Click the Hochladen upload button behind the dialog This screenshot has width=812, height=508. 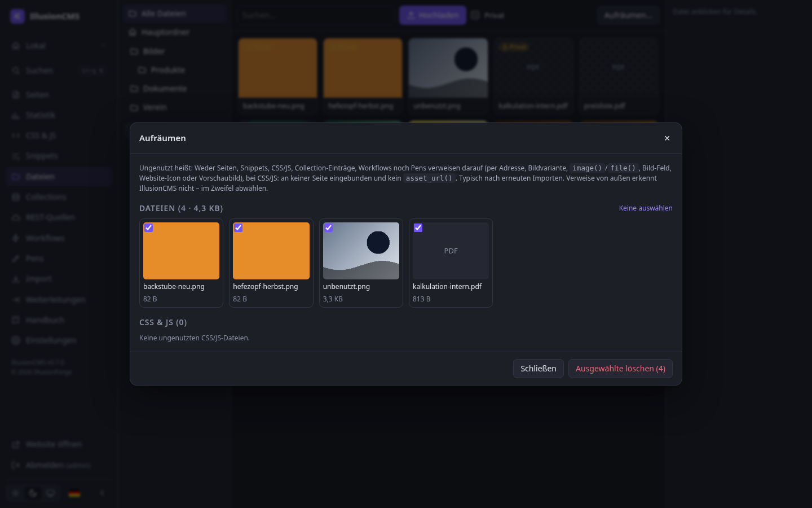pyautogui.click(x=433, y=15)
